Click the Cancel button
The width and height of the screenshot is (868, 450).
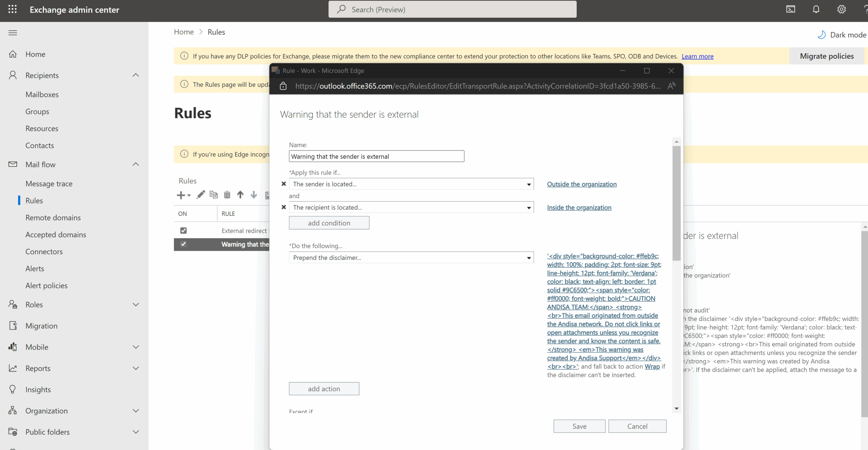point(637,426)
